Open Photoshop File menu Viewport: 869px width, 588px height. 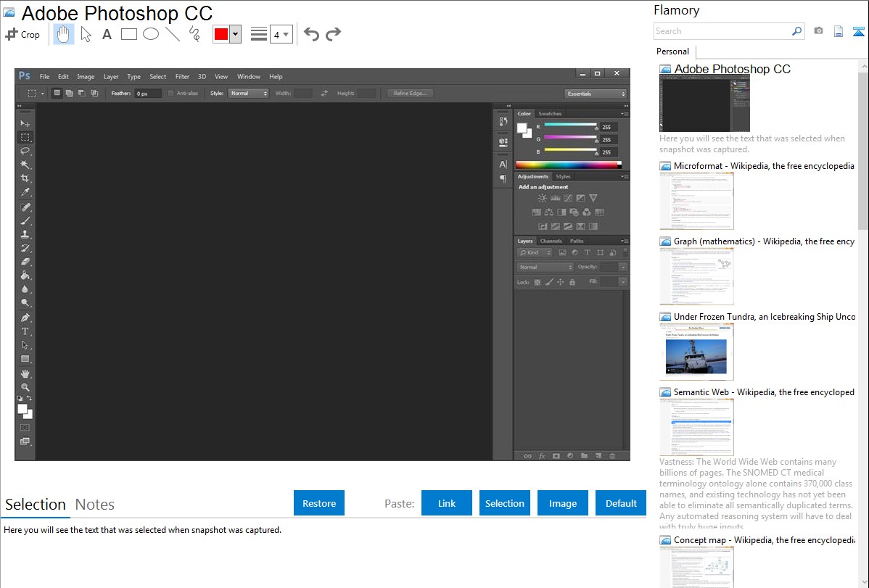44,76
